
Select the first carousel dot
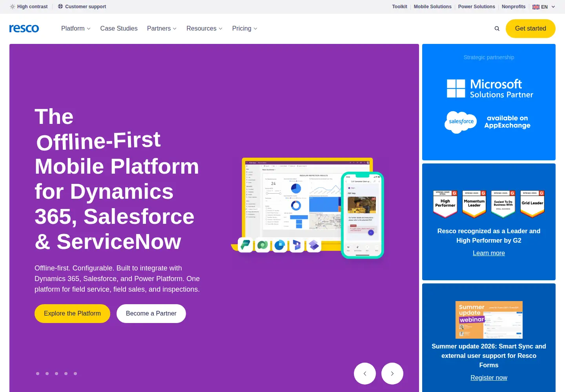coord(38,374)
